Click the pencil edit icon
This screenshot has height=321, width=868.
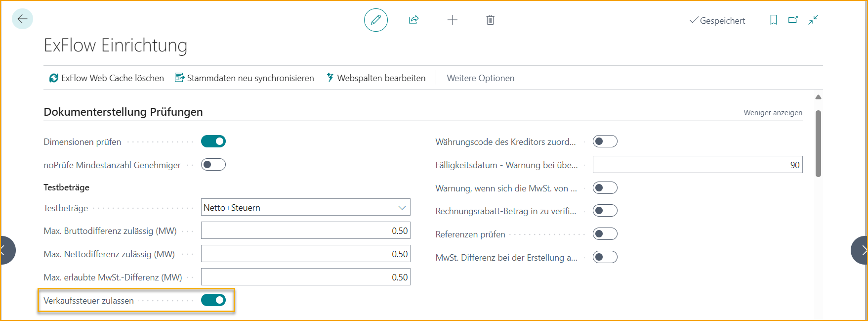coord(376,20)
